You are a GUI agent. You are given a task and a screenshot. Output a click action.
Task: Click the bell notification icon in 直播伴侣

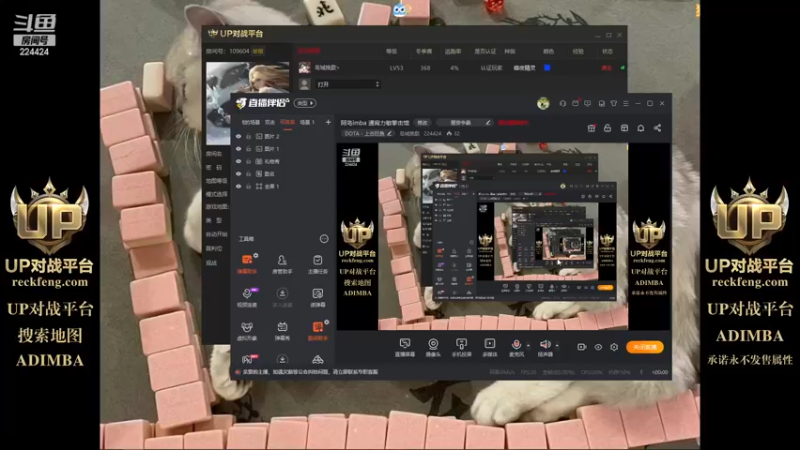coord(641,128)
